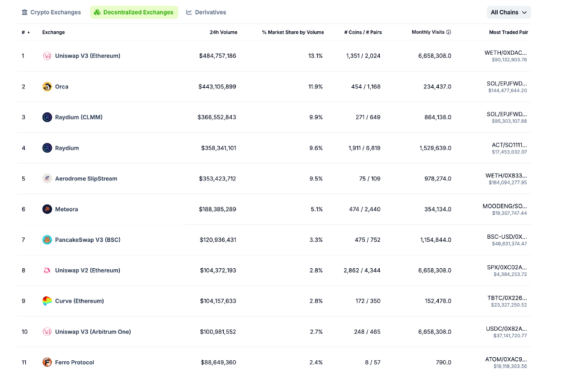Click the PancakeSwap V3 (BSC) logo icon
Image resolution: width=588 pixels, height=374 pixels.
(x=47, y=240)
